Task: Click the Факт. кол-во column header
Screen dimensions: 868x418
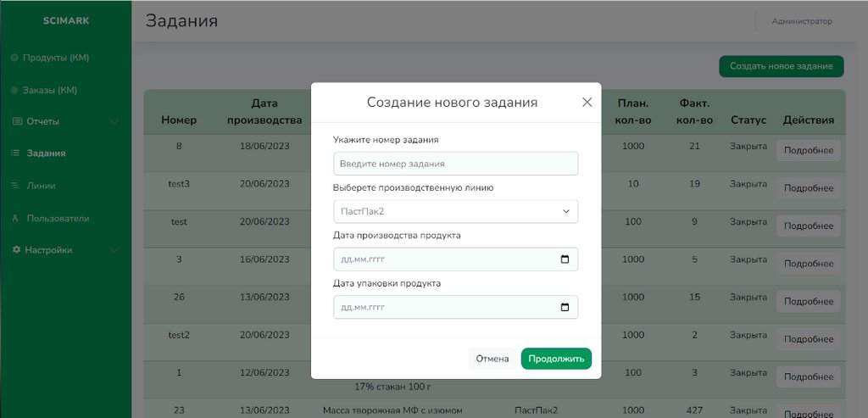Action: point(694,112)
